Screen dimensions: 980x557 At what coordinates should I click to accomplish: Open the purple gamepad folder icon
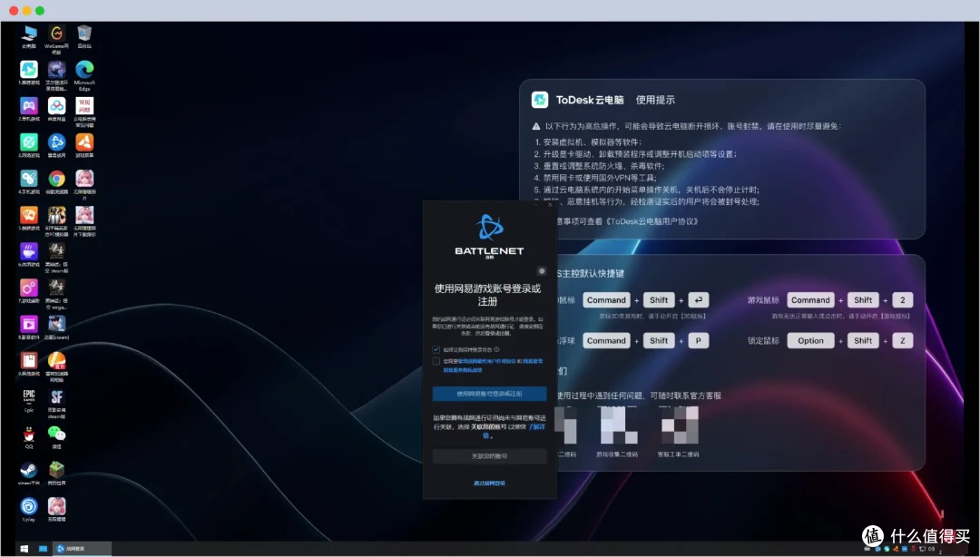point(29,105)
